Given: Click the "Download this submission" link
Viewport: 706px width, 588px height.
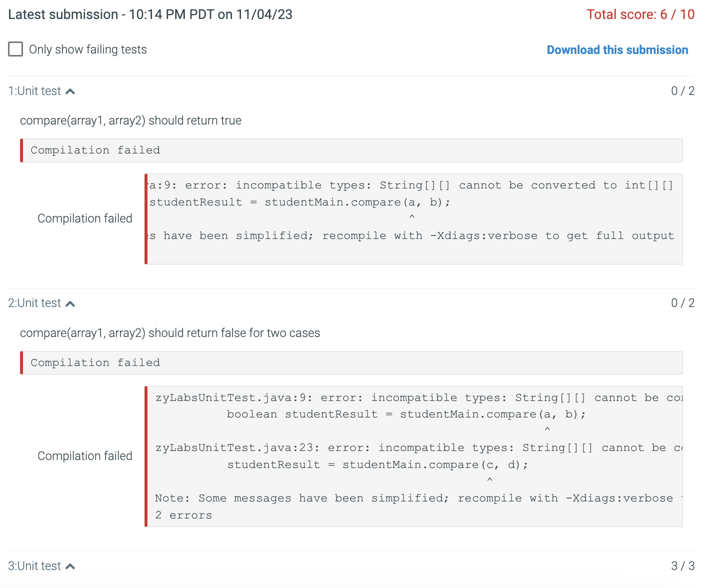Looking at the screenshot, I should (617, 49).
